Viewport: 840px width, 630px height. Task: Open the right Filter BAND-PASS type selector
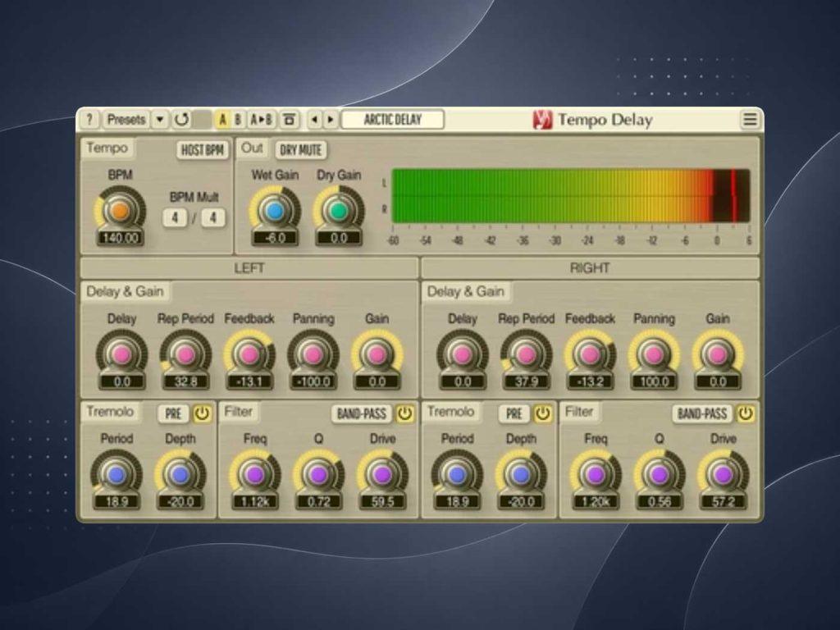(702, 413)
